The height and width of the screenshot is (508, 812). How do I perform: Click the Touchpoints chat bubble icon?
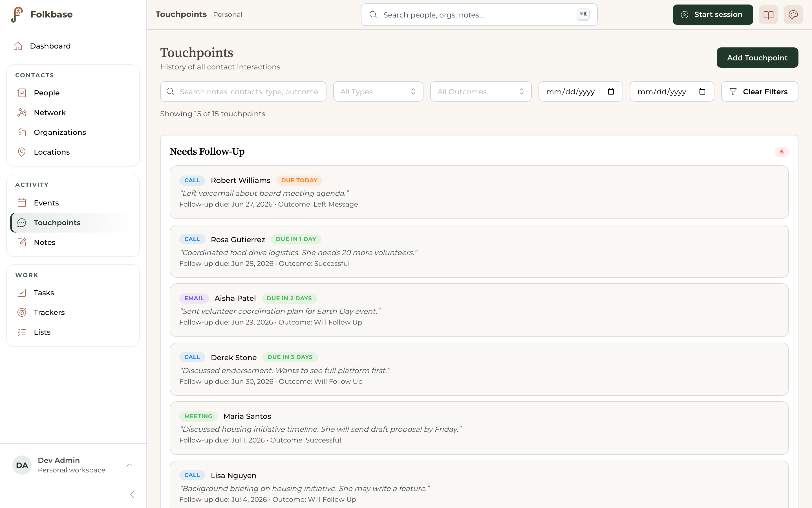(22, 223)
